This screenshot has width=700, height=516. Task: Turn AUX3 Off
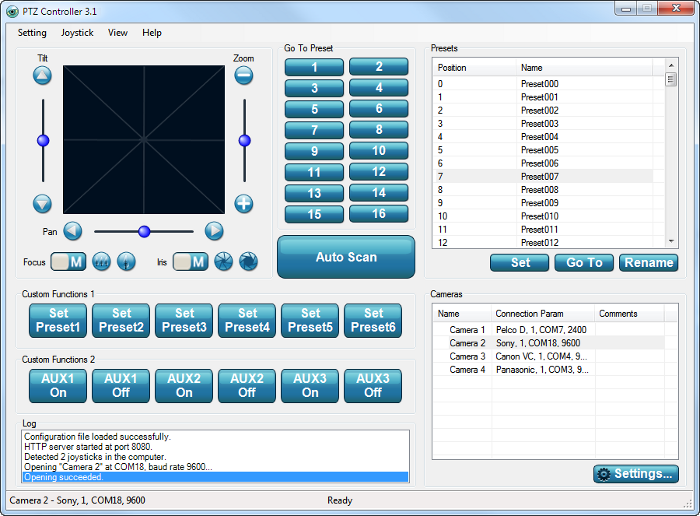click(x=373, y=386)
